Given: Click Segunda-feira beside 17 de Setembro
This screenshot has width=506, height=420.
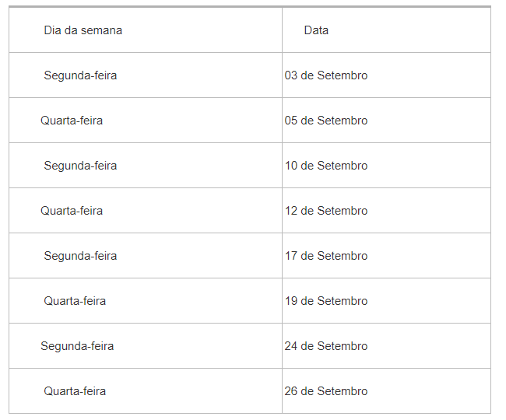Looking at the screenshot, I should [80, 256].
